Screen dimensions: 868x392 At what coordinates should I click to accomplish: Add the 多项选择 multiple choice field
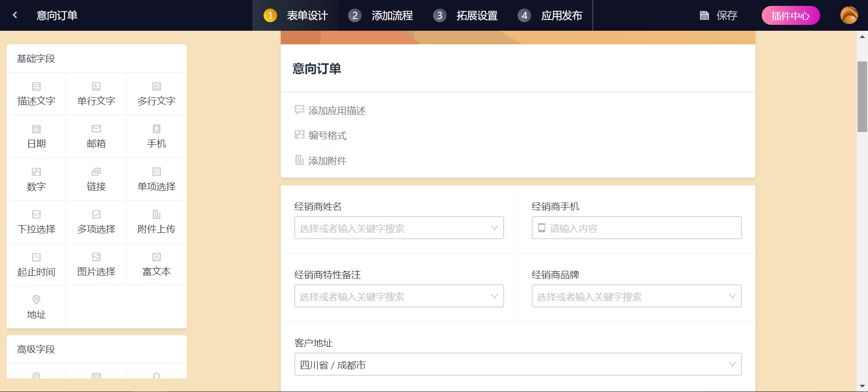click(96, 222)
